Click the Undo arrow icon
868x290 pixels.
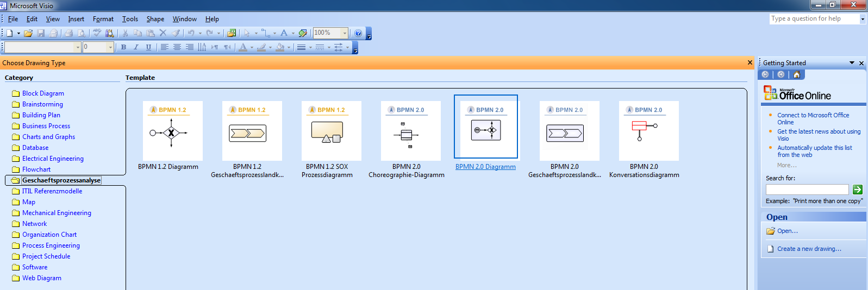point(191,33)
